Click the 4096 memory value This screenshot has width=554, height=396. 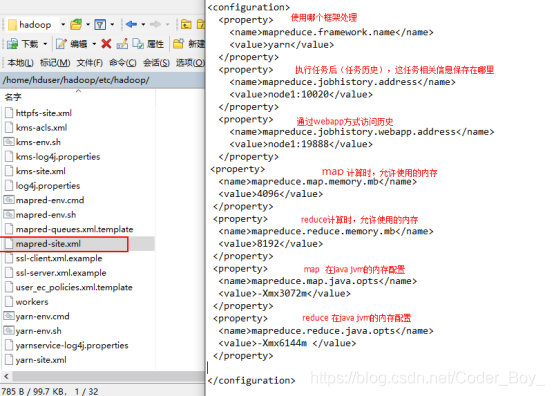pyautogui.click(x=268, y=194)
